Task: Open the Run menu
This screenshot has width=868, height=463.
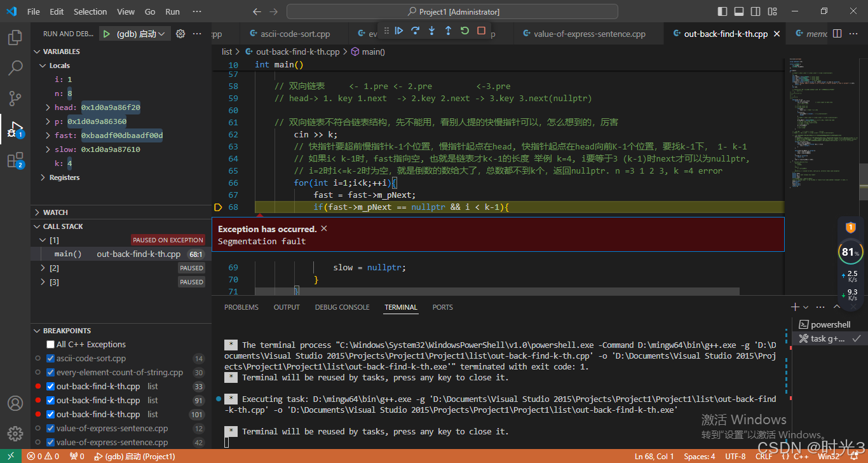Action: pos(172,11)
